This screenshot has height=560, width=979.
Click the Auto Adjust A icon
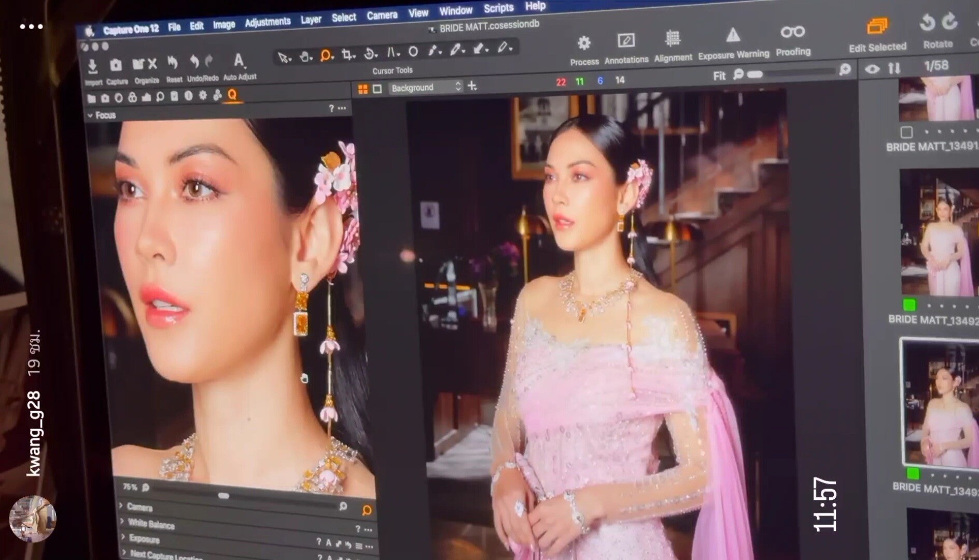click(x=239, y=61)
